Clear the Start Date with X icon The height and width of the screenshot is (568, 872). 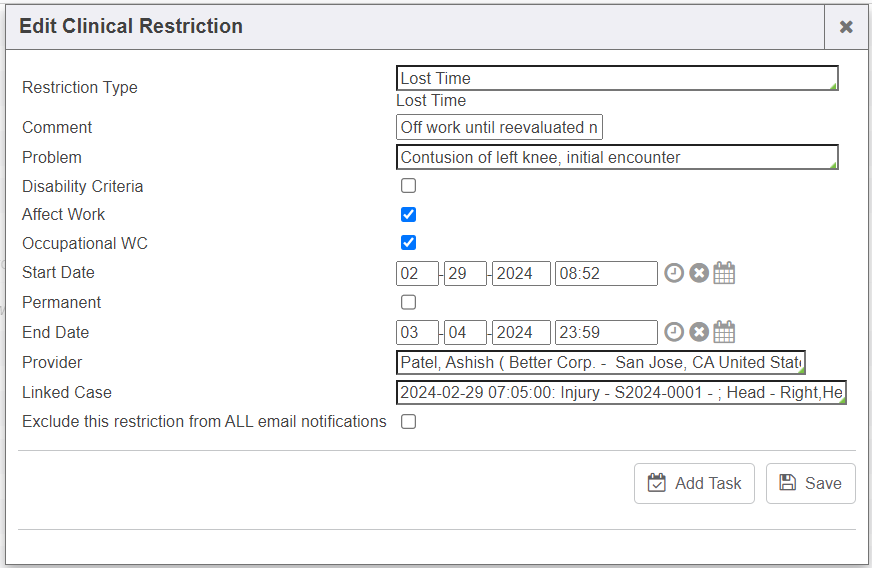pyautogui.click(x=699, y=273)
